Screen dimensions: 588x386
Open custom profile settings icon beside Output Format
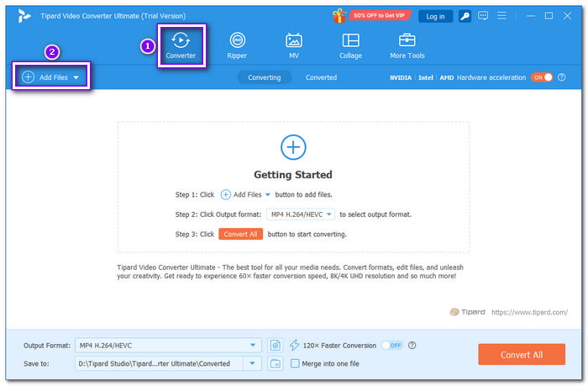[276, 345]
